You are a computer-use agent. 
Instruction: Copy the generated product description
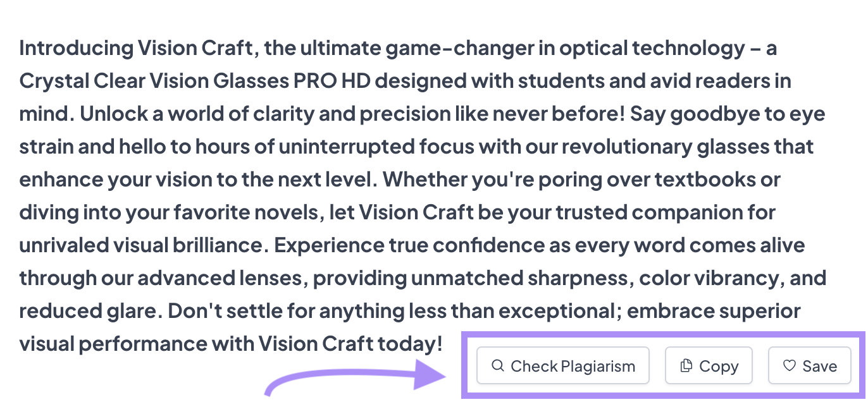(x=709, y=365)
